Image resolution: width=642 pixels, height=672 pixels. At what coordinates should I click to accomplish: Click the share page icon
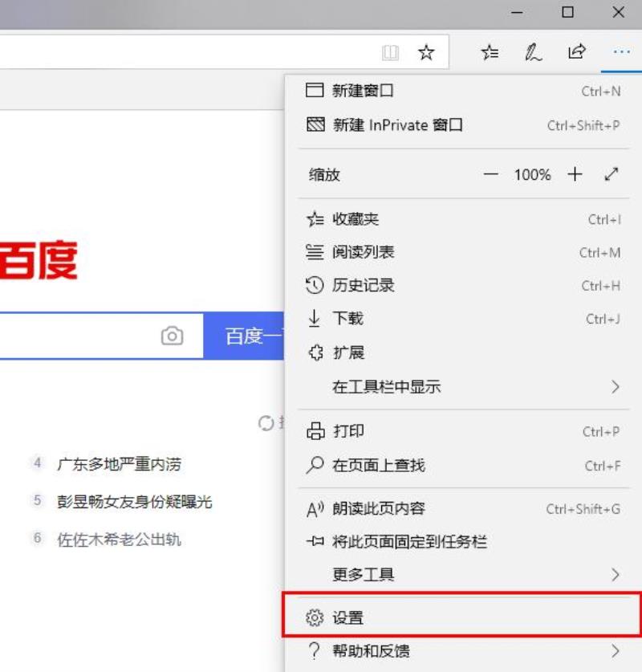[576, 51]
